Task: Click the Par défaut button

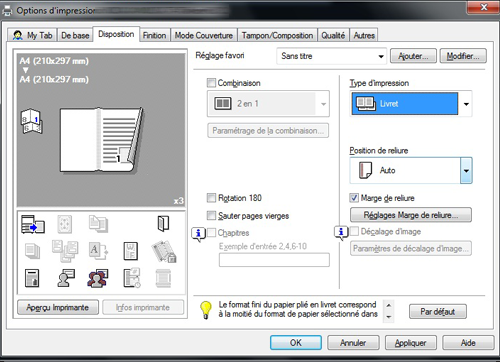Action: tap(438, 312)
